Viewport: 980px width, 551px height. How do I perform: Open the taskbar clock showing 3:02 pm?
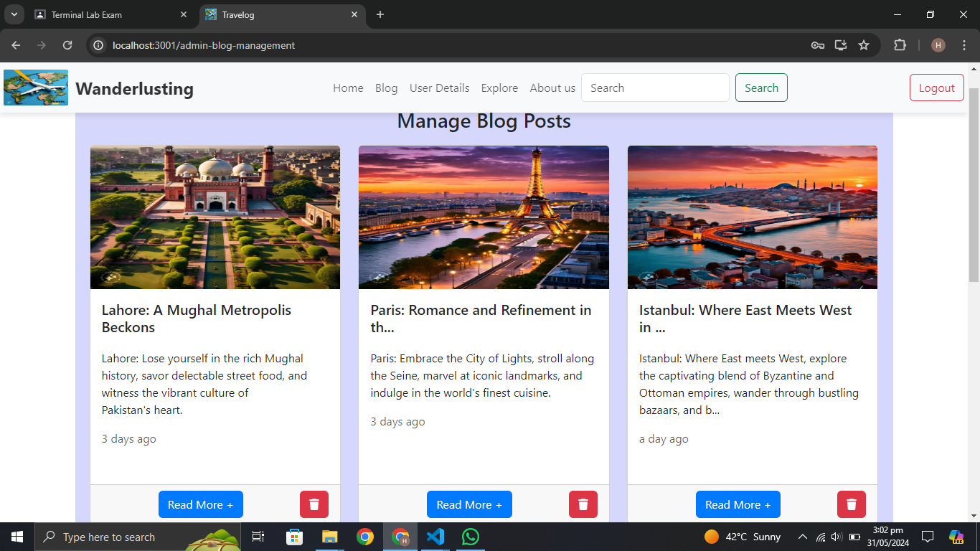point(888,537)
